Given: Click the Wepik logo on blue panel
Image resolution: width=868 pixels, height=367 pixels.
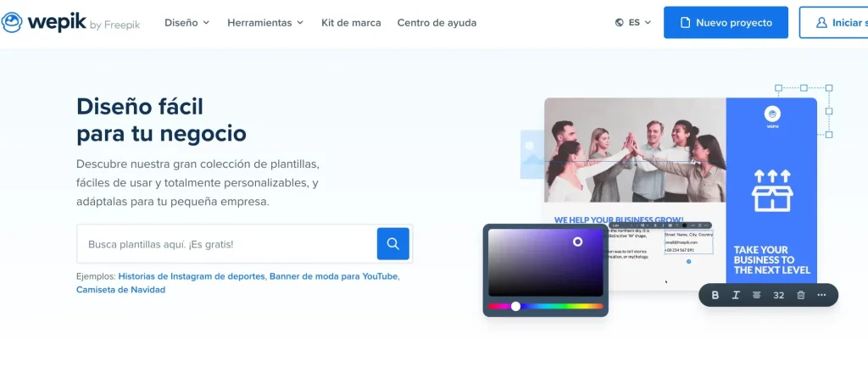Looking at the screenshot, I should (772, 118).
